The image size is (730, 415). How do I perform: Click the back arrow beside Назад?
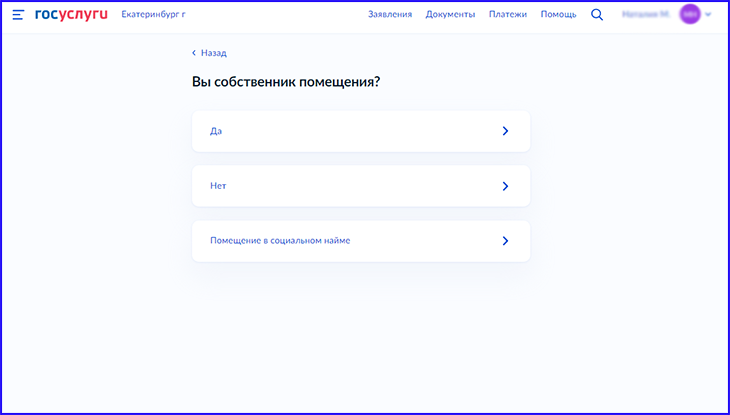click(x=194, y=53)
